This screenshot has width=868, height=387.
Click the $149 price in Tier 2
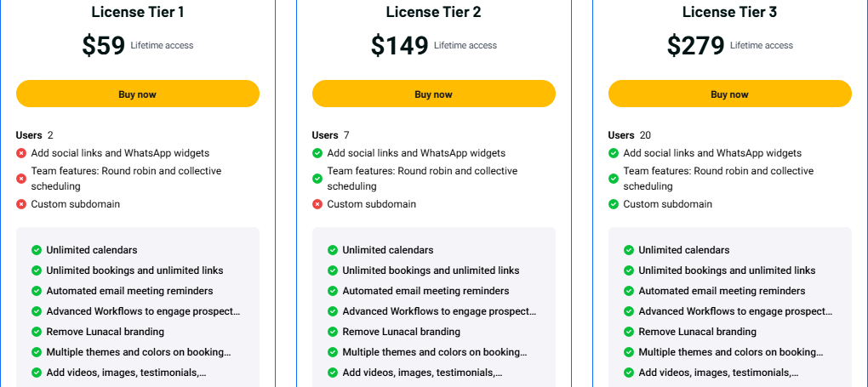399,46
